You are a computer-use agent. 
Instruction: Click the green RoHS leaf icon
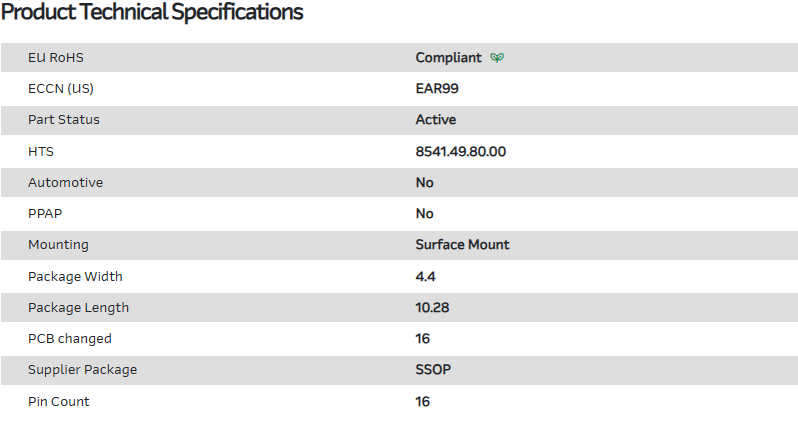tap(497, 58)
